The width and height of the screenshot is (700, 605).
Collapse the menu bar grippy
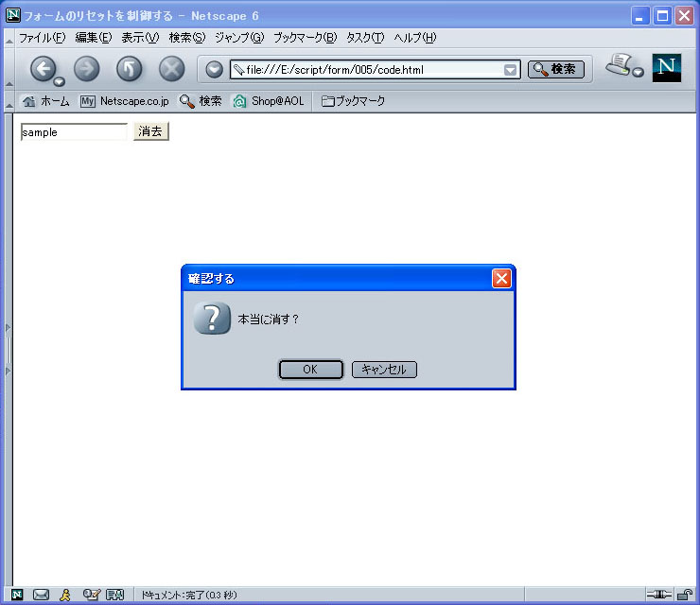pyautogui.click(x=9, y=39)
